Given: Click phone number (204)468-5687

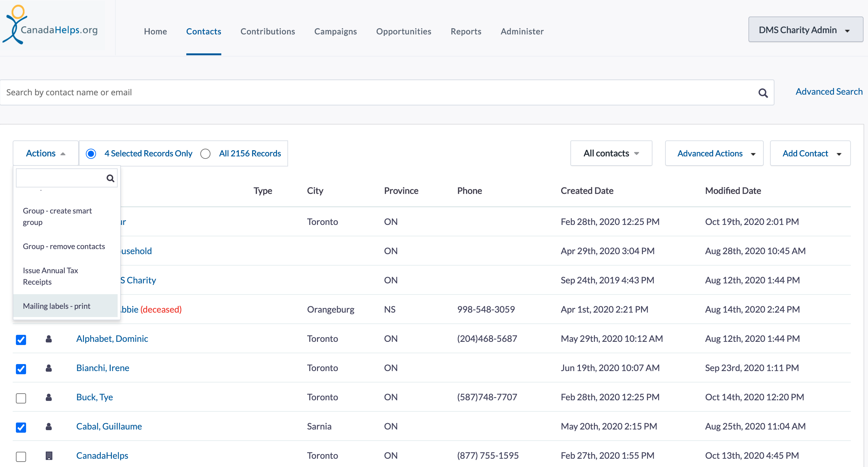Looking at the screenshot, I should [487, 339].
